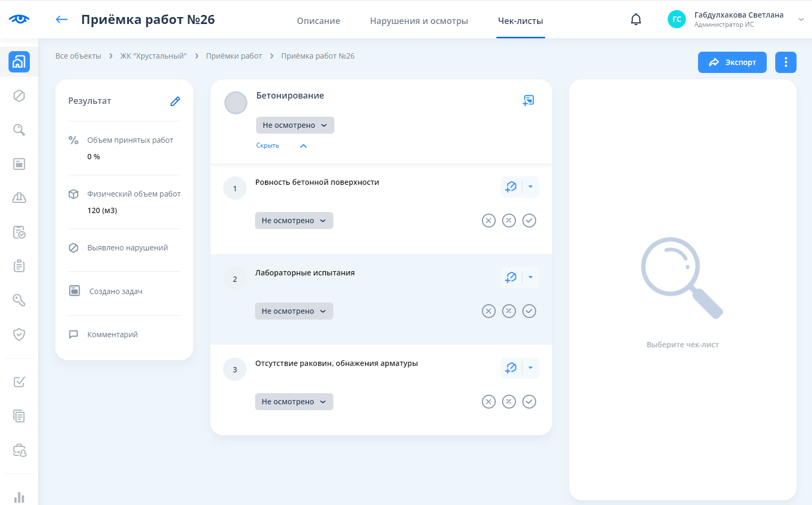Select the grey status circle next to Бетонирование
The width and height of the screenshot is (812, 505).
(x=235, y=103)
